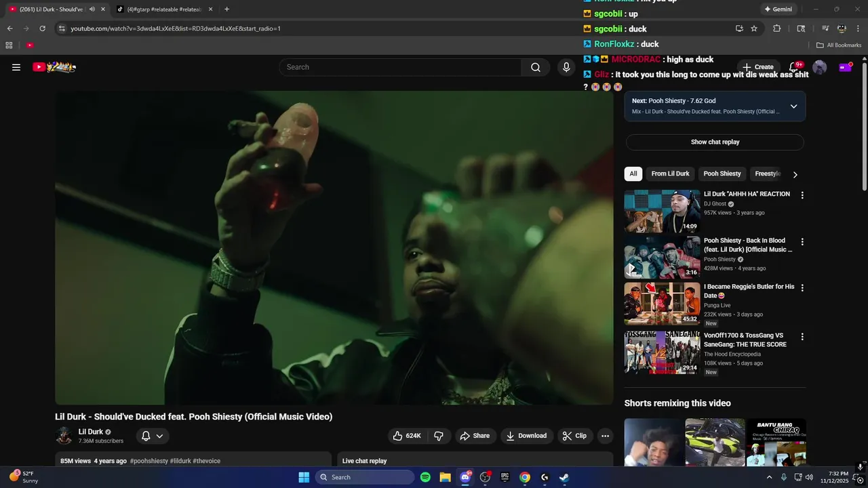Viewport: 868px width, 488px height.
Task: Click the Windows taskbar search box
Action: click(x=365, y=477)
